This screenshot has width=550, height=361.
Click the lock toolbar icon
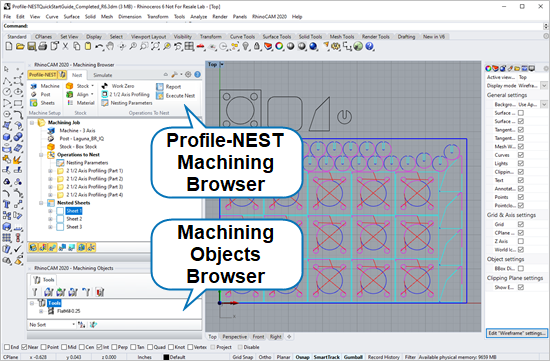[x=257, y=46]
